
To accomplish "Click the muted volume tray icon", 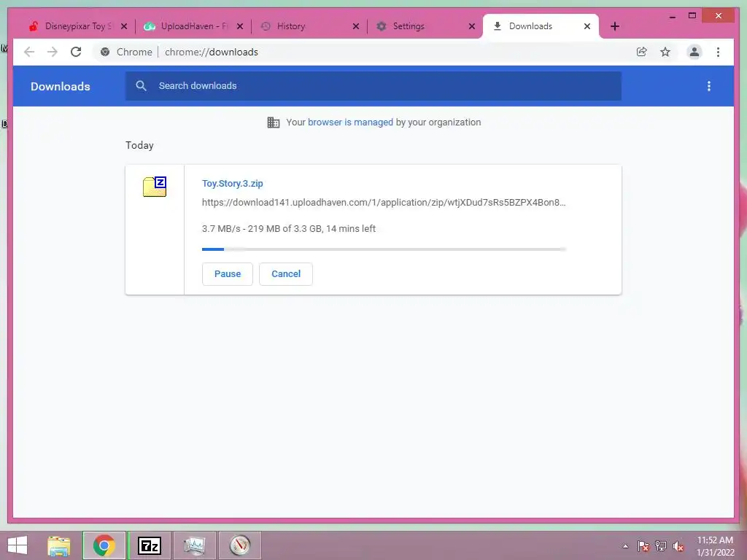I will (678, 546).
